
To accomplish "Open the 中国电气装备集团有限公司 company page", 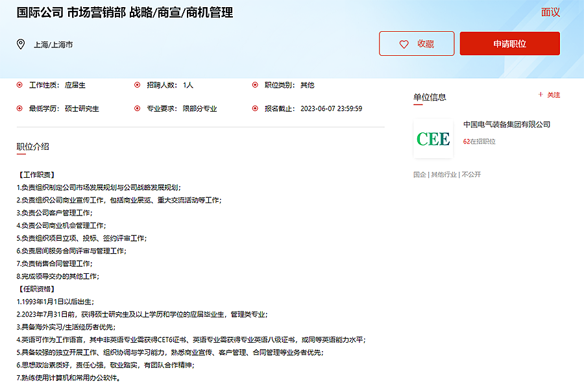I will 506,125.
